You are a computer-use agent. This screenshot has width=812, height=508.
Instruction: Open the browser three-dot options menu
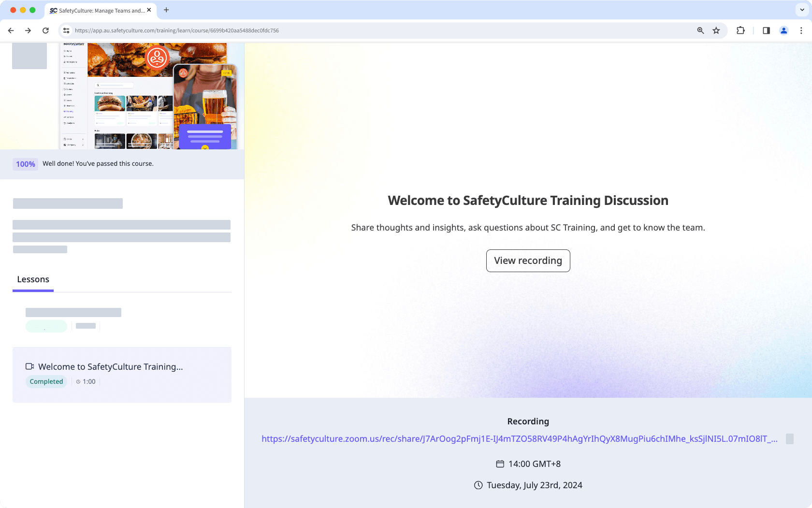(801, 30)
